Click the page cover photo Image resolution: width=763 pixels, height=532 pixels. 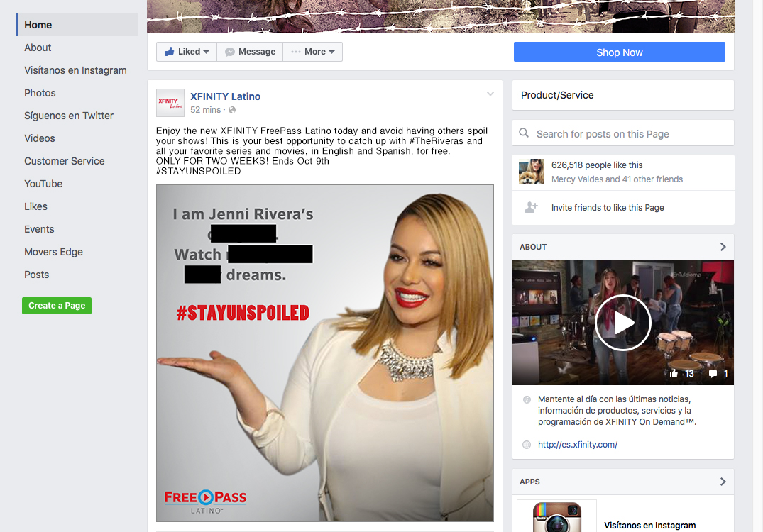pos(441,16)
